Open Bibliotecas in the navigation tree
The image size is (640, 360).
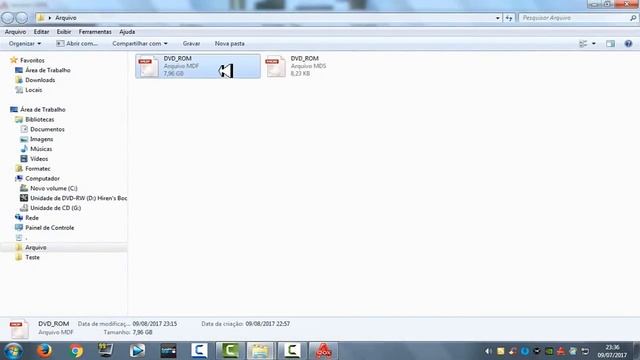point(35,119)
